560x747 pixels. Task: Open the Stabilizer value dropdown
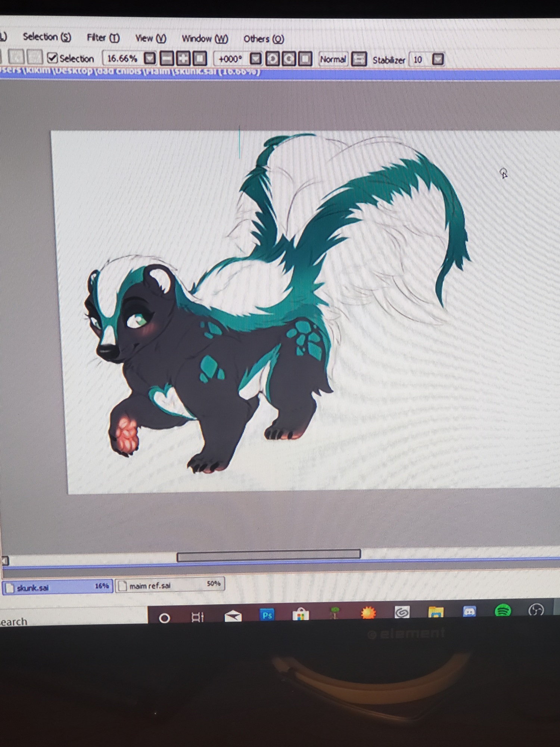(438, 59)
